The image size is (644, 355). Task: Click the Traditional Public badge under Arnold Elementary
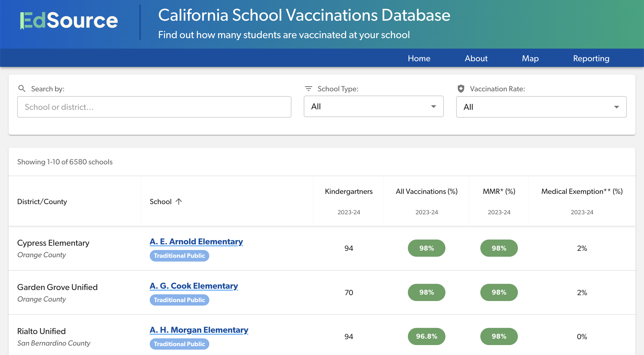click(179, 256)
